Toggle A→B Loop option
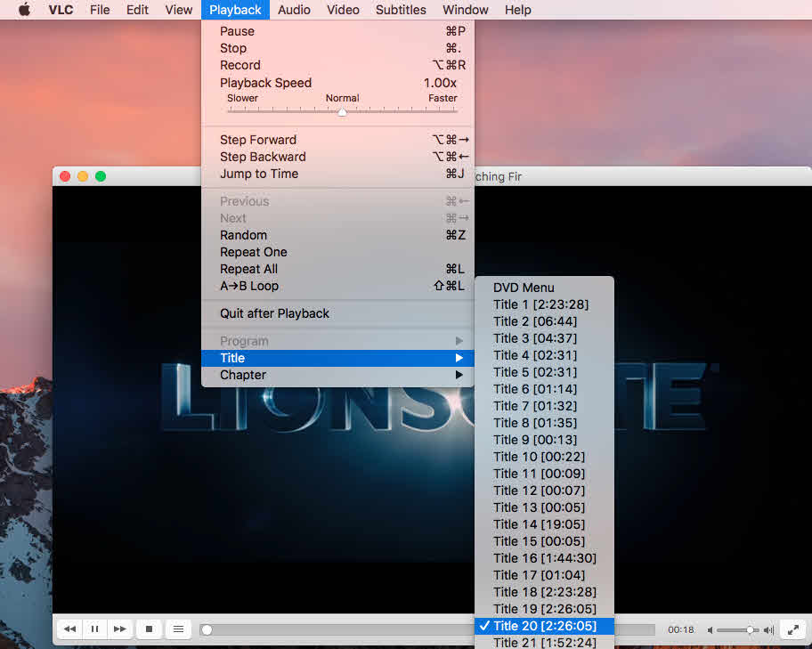 (337, 286)
